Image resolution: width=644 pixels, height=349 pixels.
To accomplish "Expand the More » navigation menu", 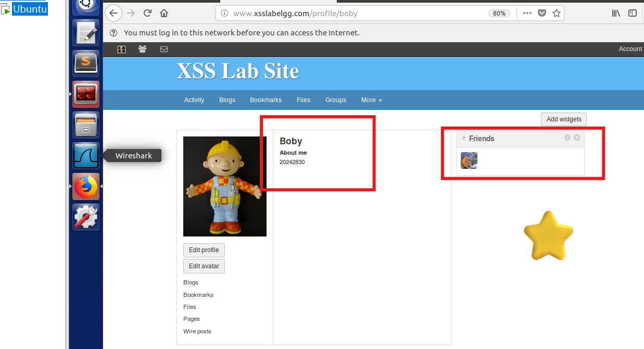I will point(372,100).
